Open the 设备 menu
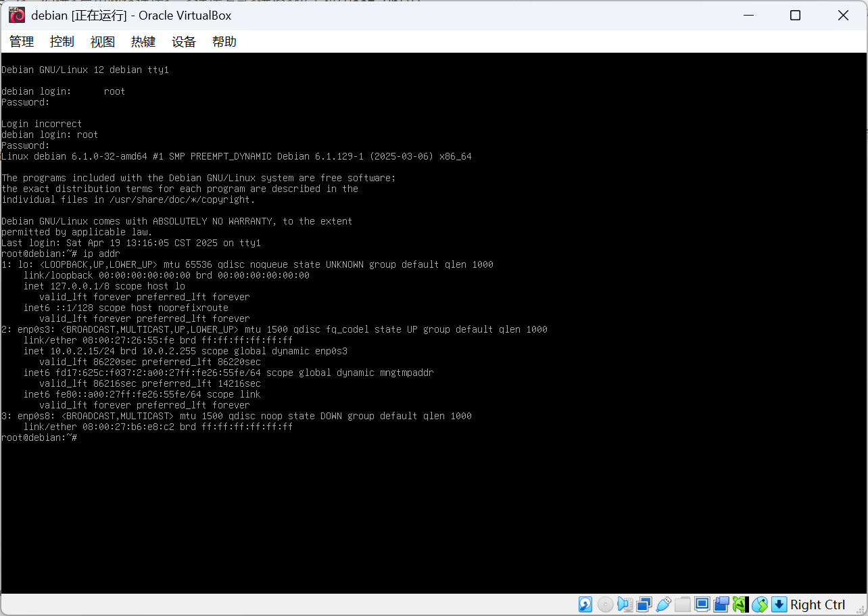This screenshot has width=868, height=616. 184,42
